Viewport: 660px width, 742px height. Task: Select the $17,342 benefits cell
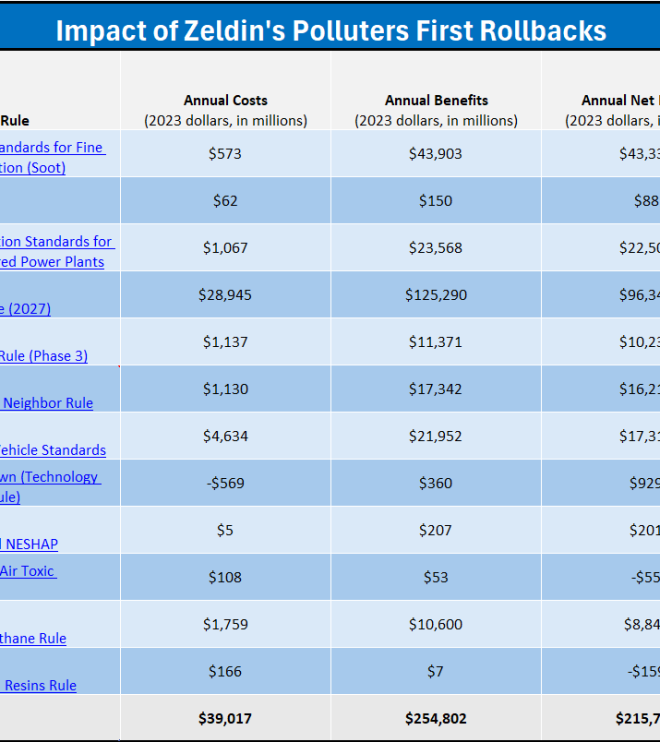[x=436, y=389]
